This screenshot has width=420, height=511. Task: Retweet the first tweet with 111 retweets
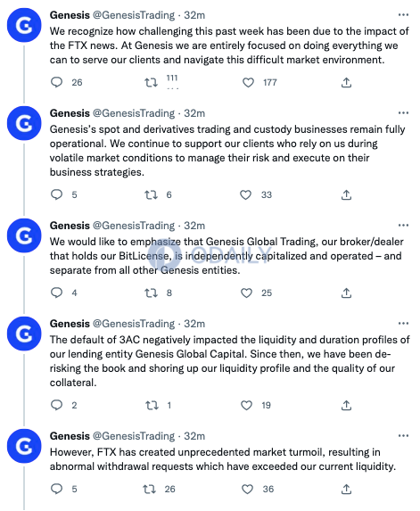151,82
